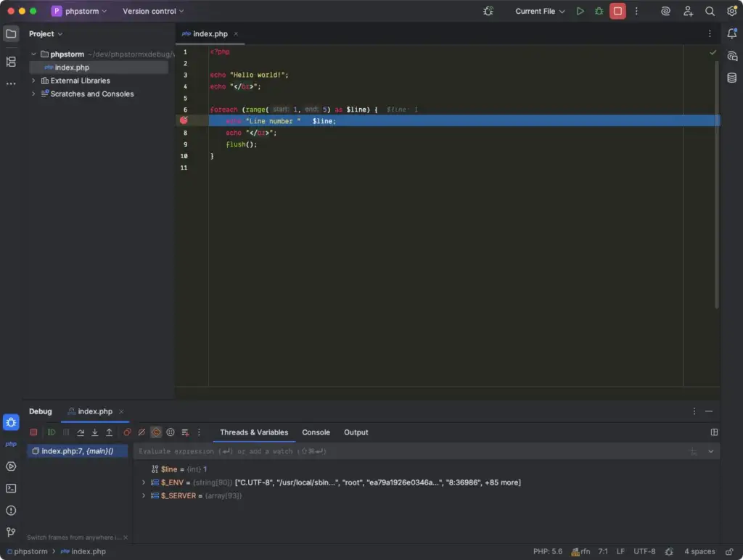Click Step Over in the debug toolbar
Viewport: 743px width, 560px height.
81,432
